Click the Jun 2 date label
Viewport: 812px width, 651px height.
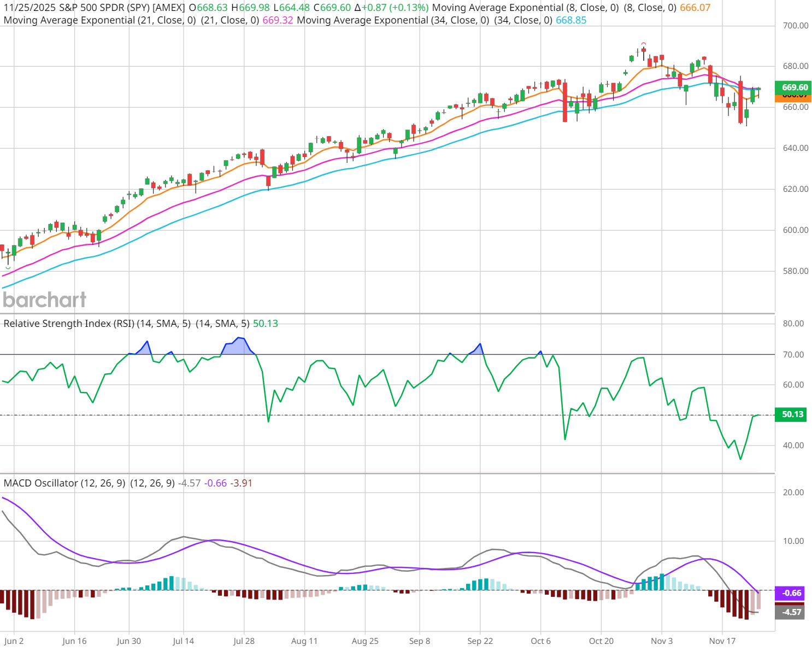[14, 641]
